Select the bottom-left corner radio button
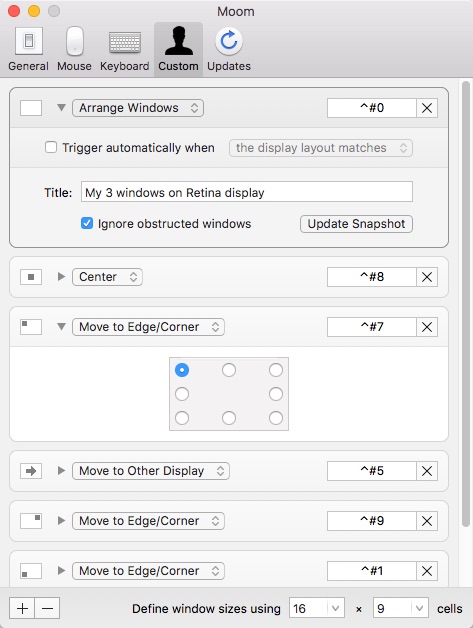Viewport: 473px width, 628px height. click(182, 418)
